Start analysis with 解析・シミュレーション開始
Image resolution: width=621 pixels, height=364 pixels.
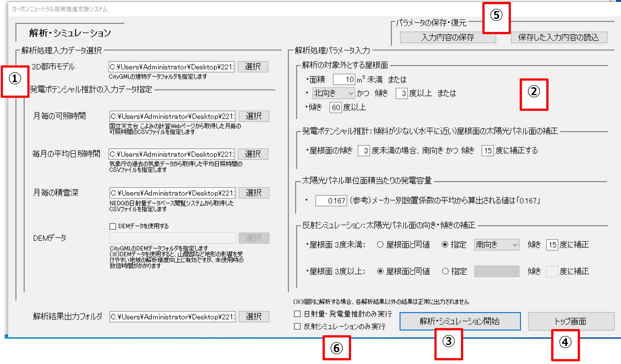[459, 321]
